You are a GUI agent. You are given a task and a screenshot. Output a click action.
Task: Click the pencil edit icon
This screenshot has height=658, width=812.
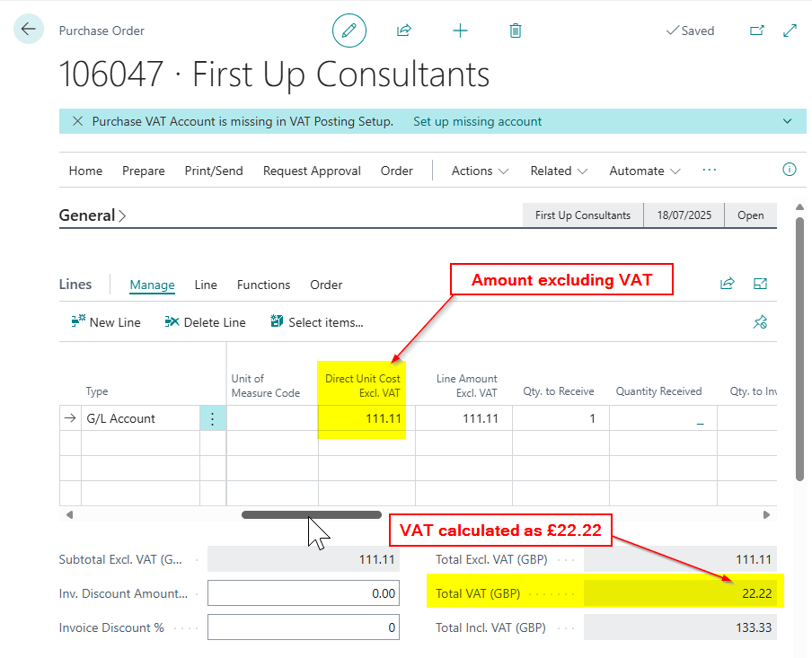(x=349, y=31)
